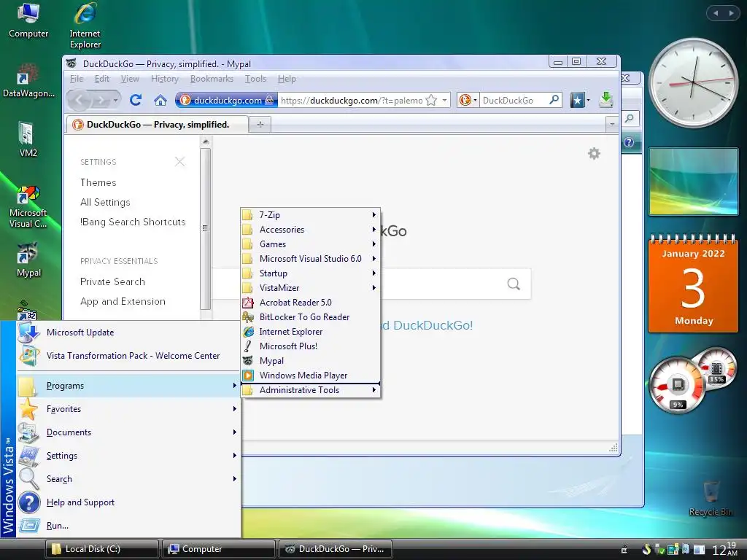The width and height of the screenshot is (747, 560).
Task: Open the Microsoft Visual C++ desktop shortcut
Action: pyautogui.click(x=28, y=206)
